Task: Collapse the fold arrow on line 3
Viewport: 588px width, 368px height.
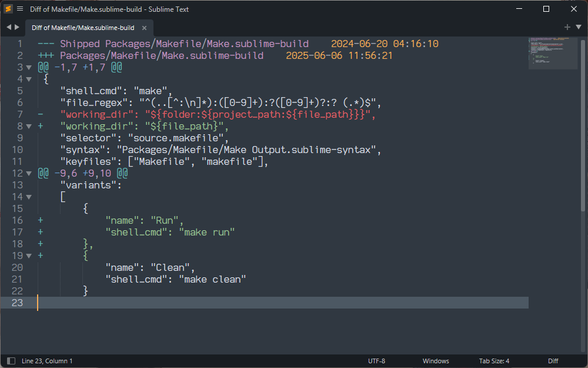Action: [x=29, y=68]
